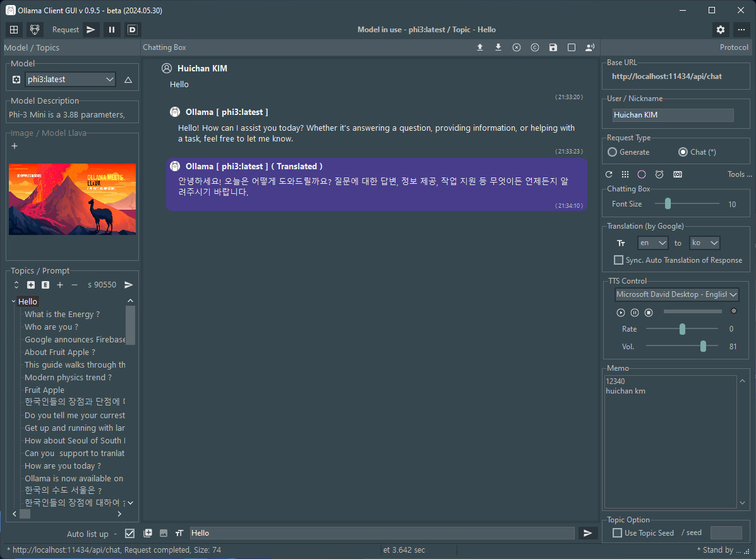Open settings via the gear icon
756x559 pixels.
tap(721, 30)
